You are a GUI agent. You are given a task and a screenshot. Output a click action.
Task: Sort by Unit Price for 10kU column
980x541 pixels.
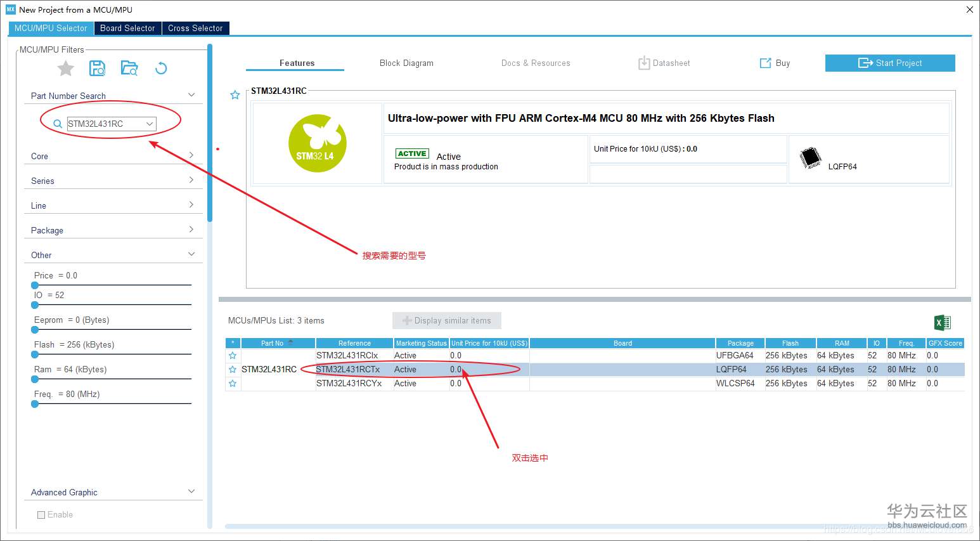coord(489,343)
